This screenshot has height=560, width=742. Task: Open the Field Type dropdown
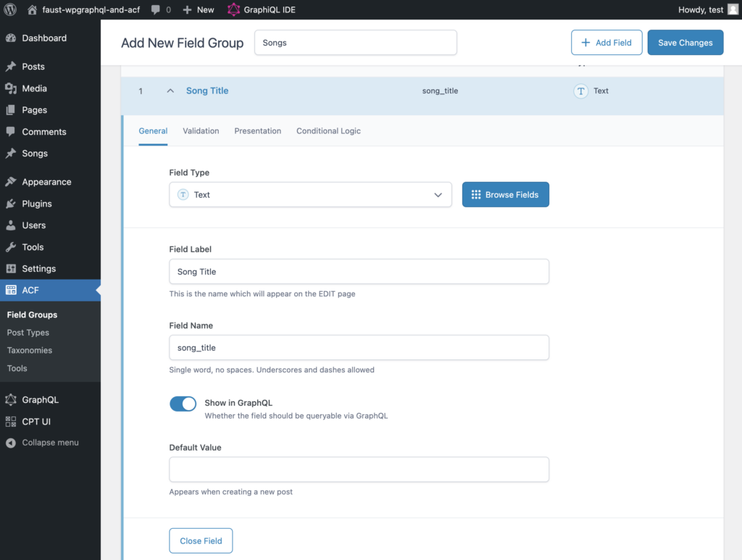pos(310,195)
